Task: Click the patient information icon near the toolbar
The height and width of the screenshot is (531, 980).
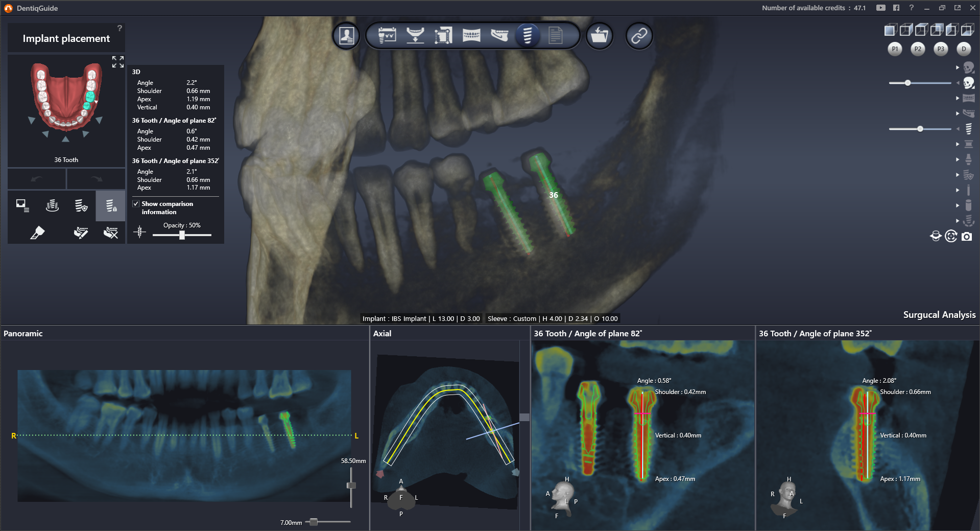Action: [346, 36]
